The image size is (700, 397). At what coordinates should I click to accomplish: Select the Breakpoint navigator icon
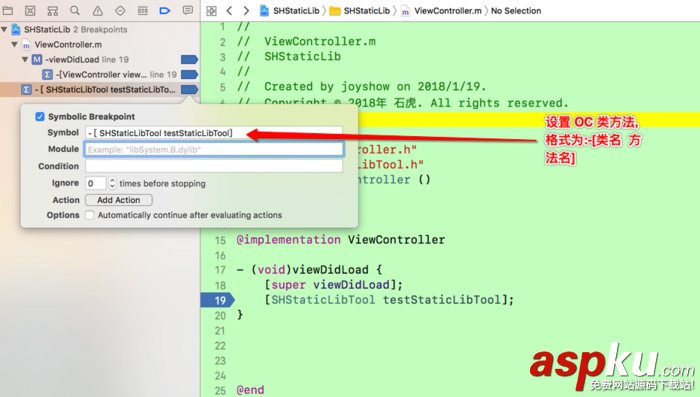[x=165, y=10]
